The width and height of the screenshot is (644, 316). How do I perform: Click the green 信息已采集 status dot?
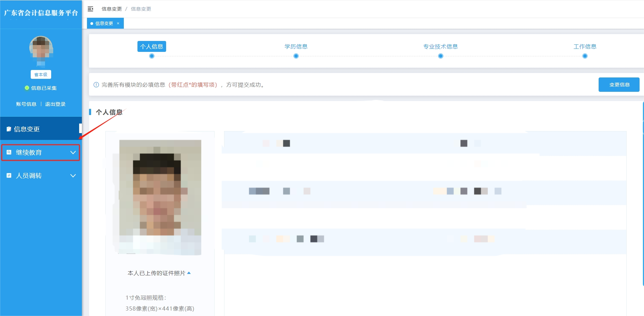[27, 88]
